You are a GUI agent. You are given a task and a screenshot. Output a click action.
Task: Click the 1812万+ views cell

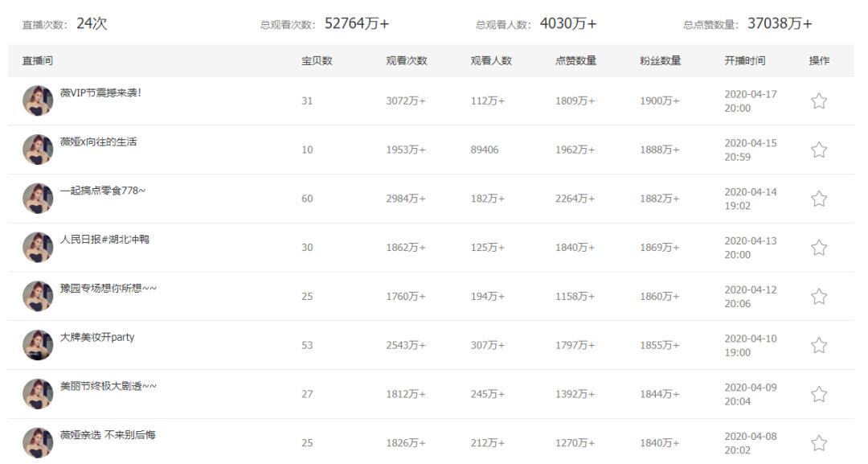click(x=406, y=394)
